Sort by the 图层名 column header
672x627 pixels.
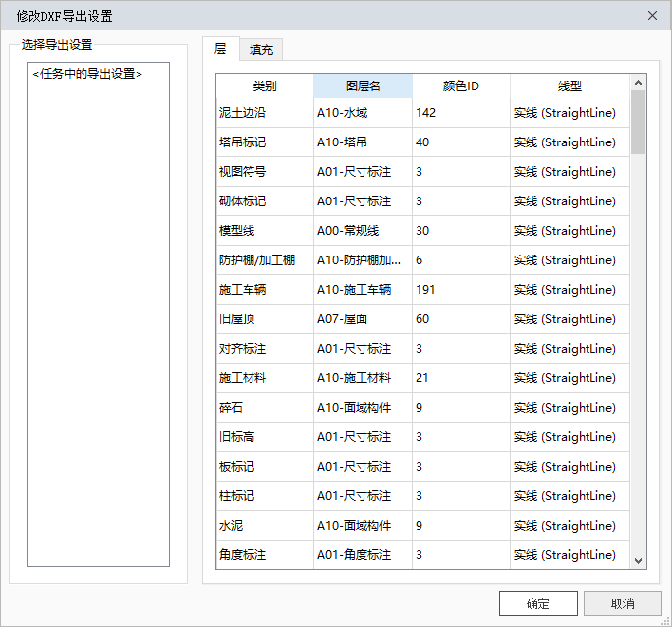click(363, 86)
